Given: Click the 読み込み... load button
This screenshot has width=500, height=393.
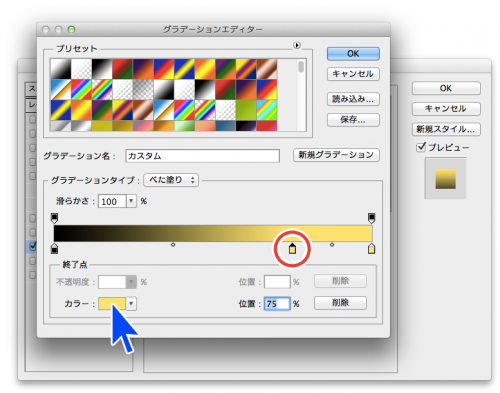Looking at the screenshot, I should click(x=353, y=99).
